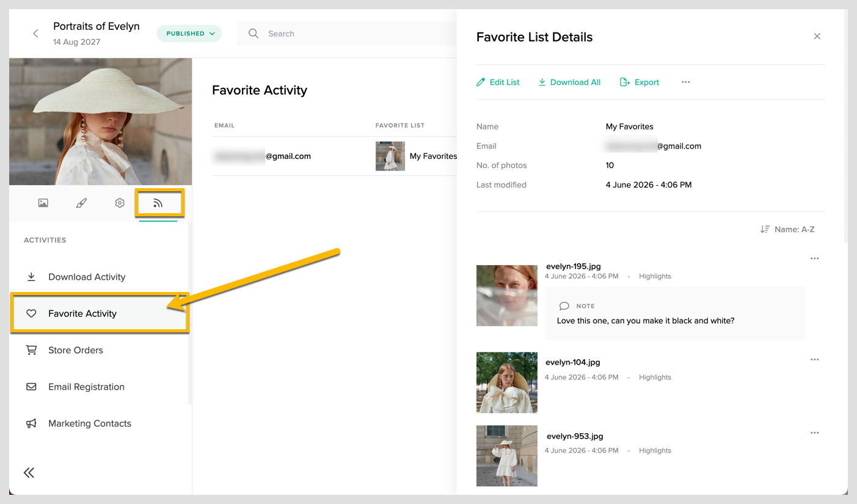The image size is (857, 504).
Task: Click Download All button
Action: point(569,82)
